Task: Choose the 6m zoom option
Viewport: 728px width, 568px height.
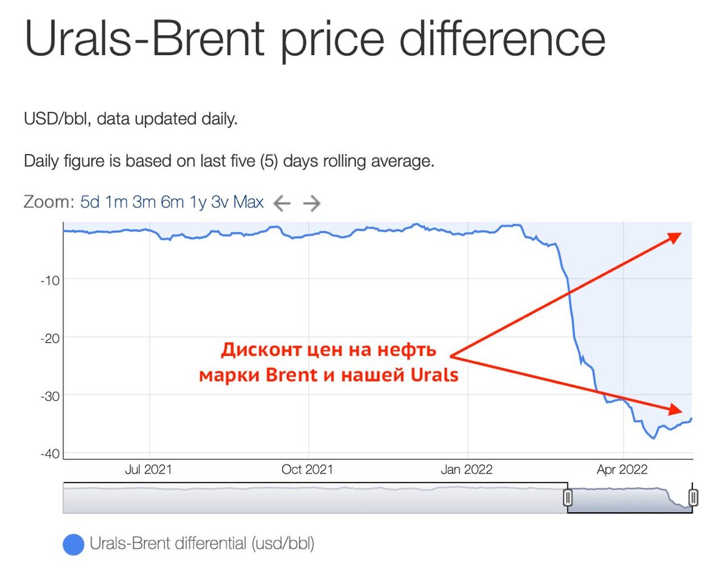Action: [x=172, y=202]
